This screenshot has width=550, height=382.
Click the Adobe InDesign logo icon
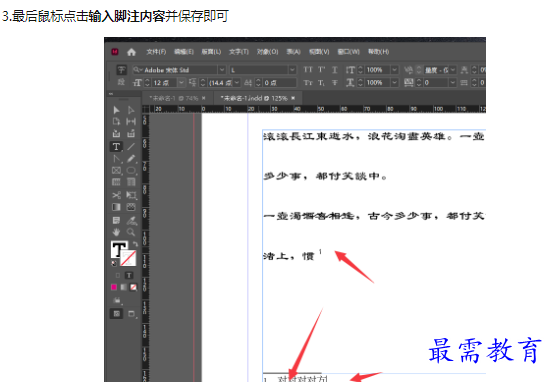[x=115, y=52]
